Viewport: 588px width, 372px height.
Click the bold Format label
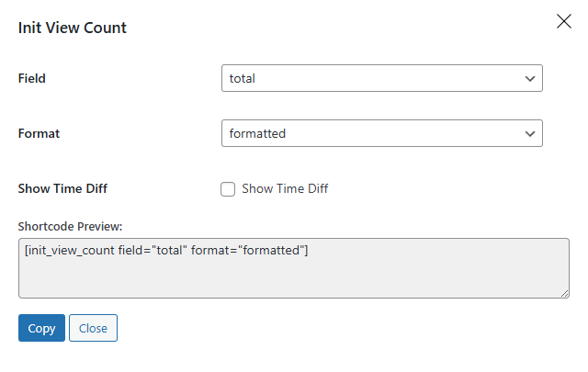(39, 133)
